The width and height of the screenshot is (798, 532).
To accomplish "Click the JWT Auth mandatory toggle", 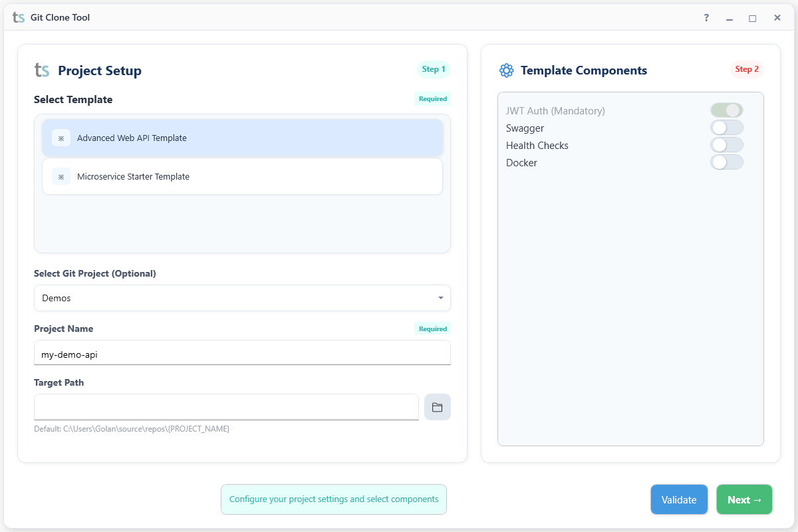I will pyautogui.click(x=727, y=110).
